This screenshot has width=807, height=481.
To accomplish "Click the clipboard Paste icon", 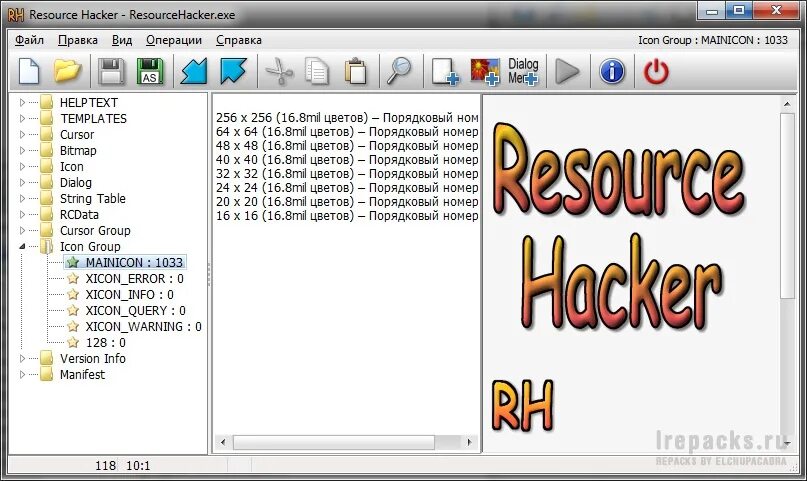I will (355, 71).
